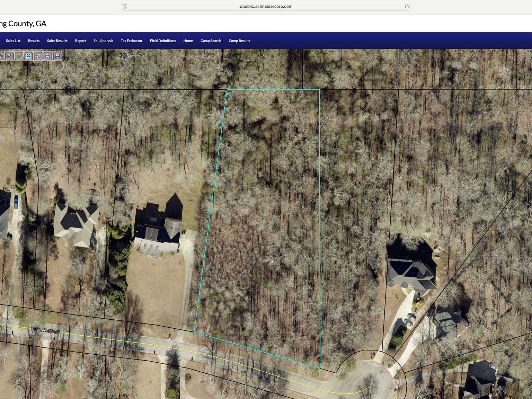Screen dimensions: 532x399
Task: Open the Sales List page
Action: point(13,41)
